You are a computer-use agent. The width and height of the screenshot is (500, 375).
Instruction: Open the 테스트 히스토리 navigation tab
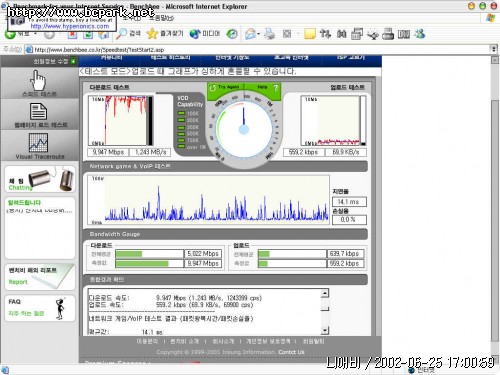(170, 57)
